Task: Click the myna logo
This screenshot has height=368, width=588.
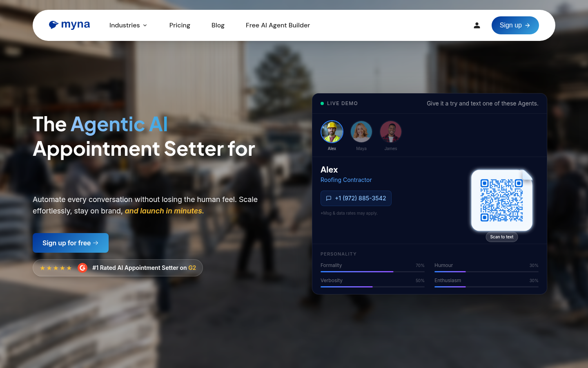Action: pos(69,25)
